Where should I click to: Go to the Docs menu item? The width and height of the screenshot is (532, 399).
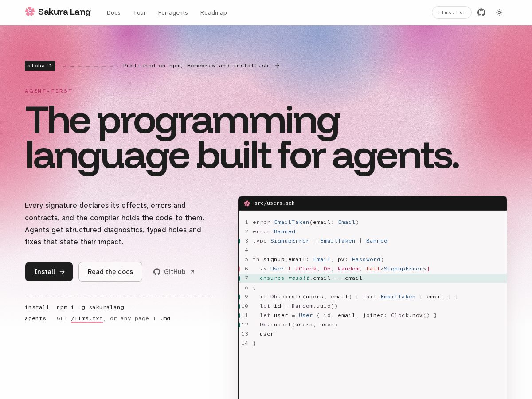point(113,12)
